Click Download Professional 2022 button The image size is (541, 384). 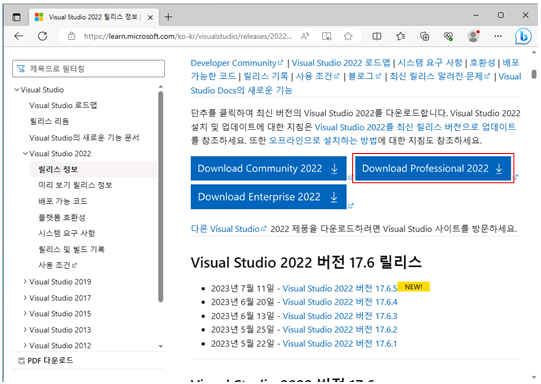click(433, 168)
